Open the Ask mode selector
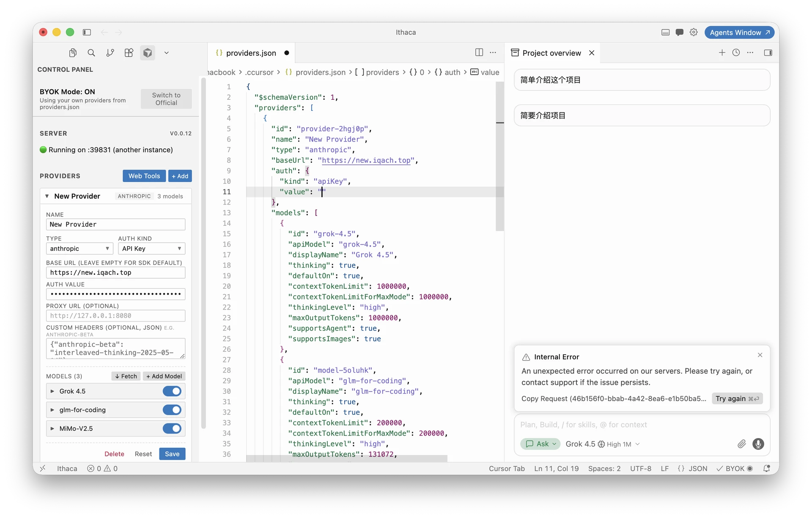 click(540, 444)
